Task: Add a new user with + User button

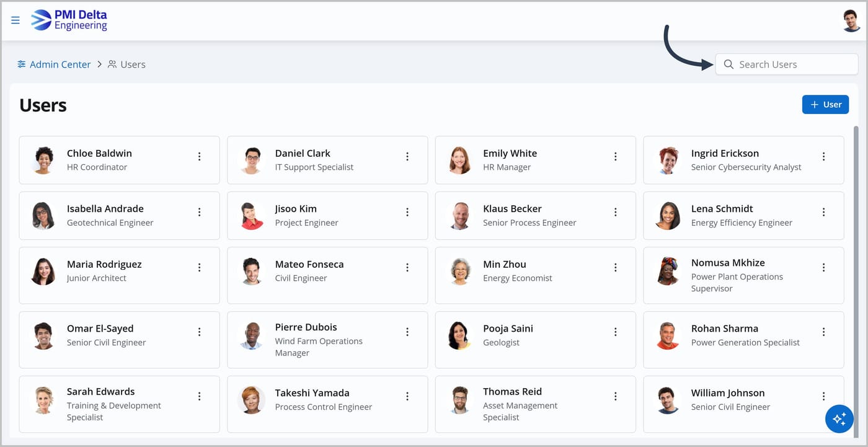Action: tap(825, 105)
